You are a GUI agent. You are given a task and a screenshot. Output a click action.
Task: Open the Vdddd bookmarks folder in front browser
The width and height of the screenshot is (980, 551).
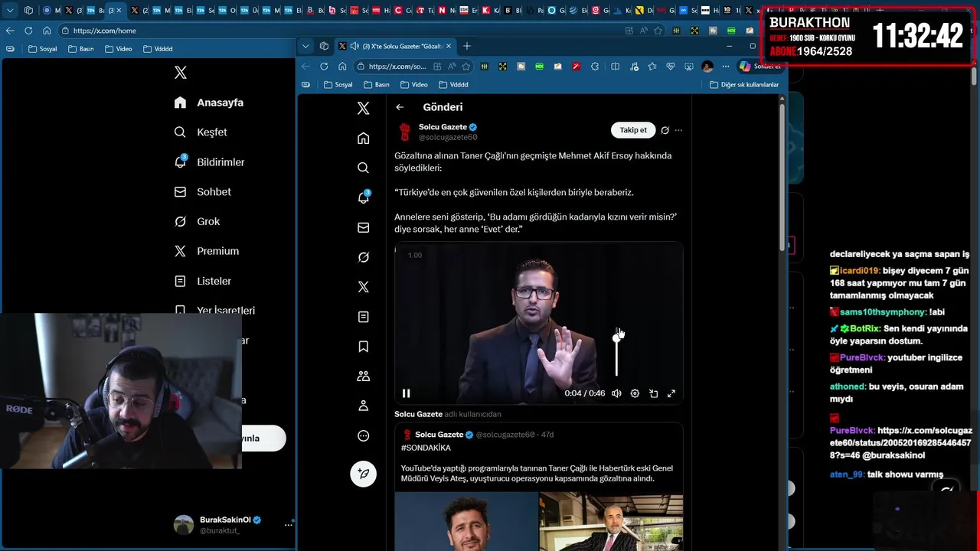click(x=453, y=85)
